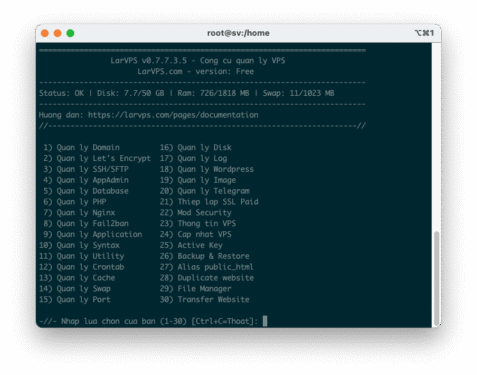The width and height of the screenshot is (477, 375).
Task: Click option '8) Quan ly Fail2ban'
Action: pos(86,223)
